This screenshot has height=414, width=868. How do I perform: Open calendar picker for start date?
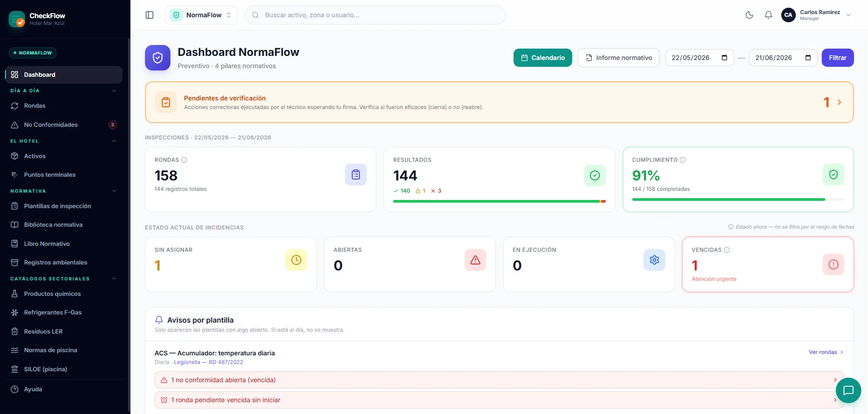pyautogui.click(x=724, y=58)
